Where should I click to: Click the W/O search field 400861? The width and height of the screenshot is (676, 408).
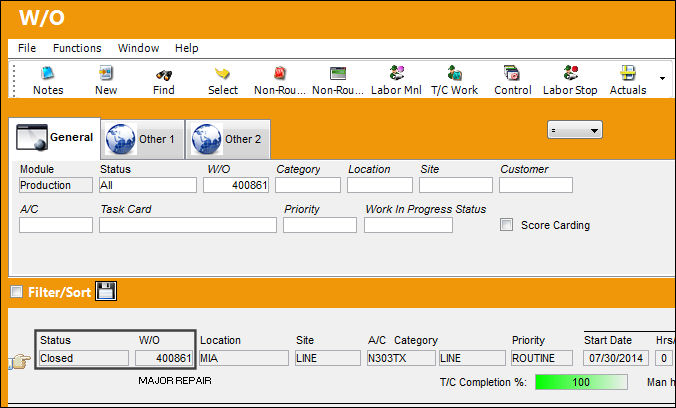click(236, 185)
